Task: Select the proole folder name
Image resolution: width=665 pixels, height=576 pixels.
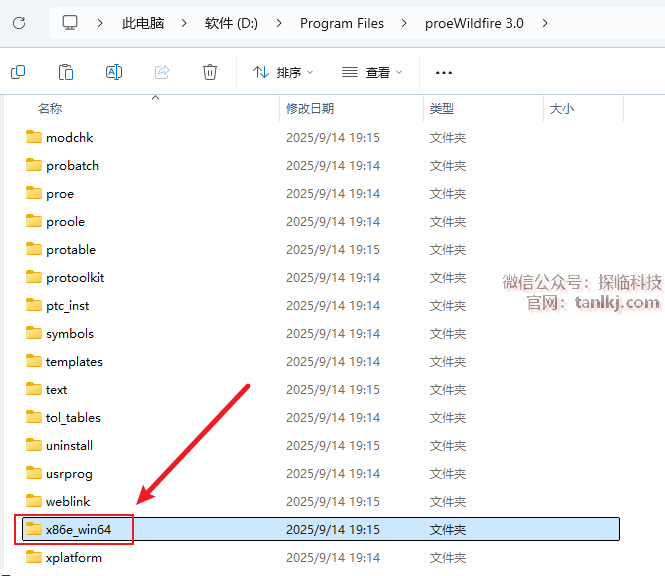Action: click(x=65, y=222)
